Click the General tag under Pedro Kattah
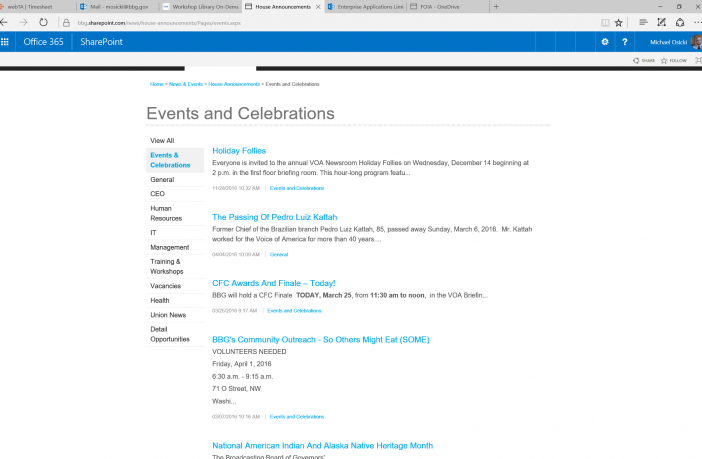The width and height of the screenshot is (702, 459). (x=279, y=254)
